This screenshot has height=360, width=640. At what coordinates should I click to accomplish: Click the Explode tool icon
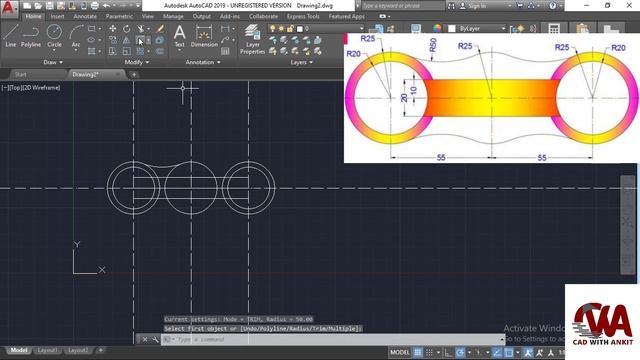tap(160, 40)
